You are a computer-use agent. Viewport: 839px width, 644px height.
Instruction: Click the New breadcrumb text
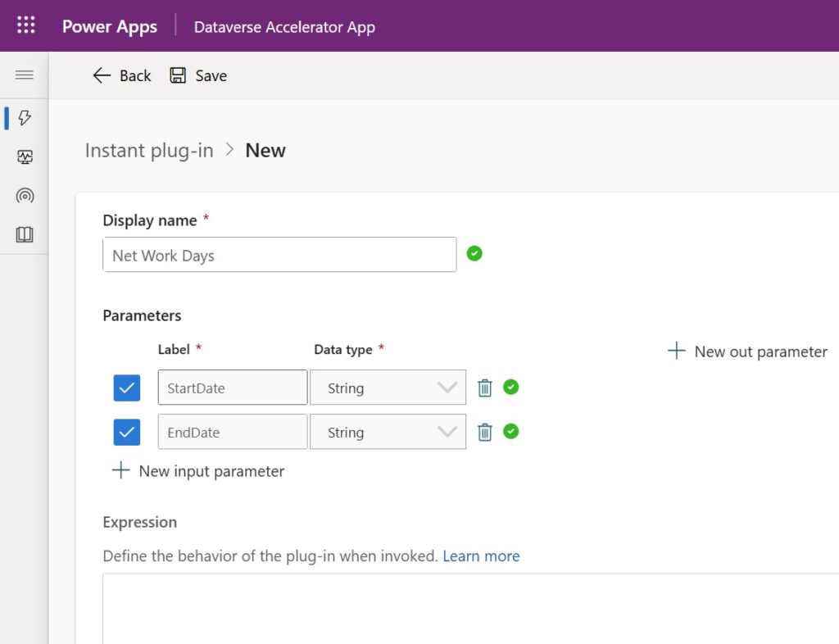[265, 150]
